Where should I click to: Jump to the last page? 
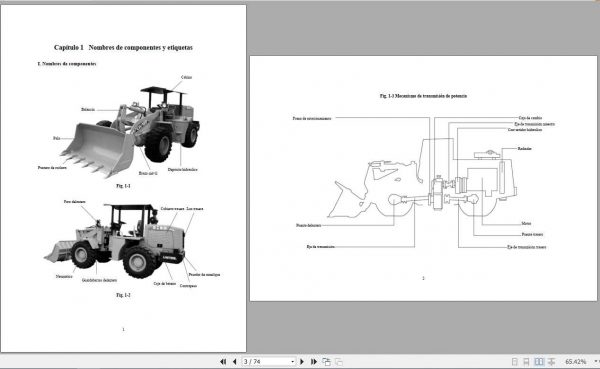pos(313,362)
